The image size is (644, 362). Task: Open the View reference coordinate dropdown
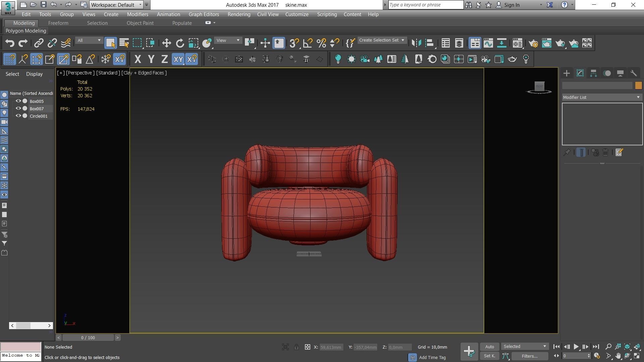pos(228,40)
